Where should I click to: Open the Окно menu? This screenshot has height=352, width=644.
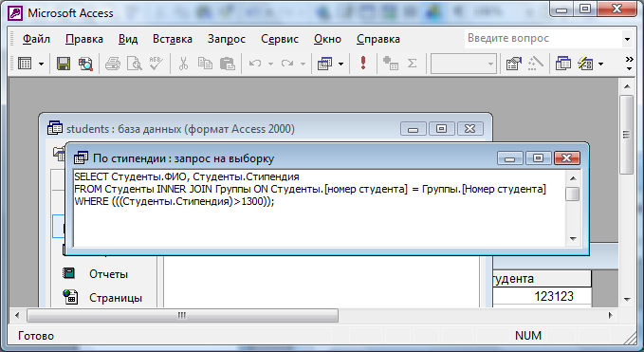point(327,39)
